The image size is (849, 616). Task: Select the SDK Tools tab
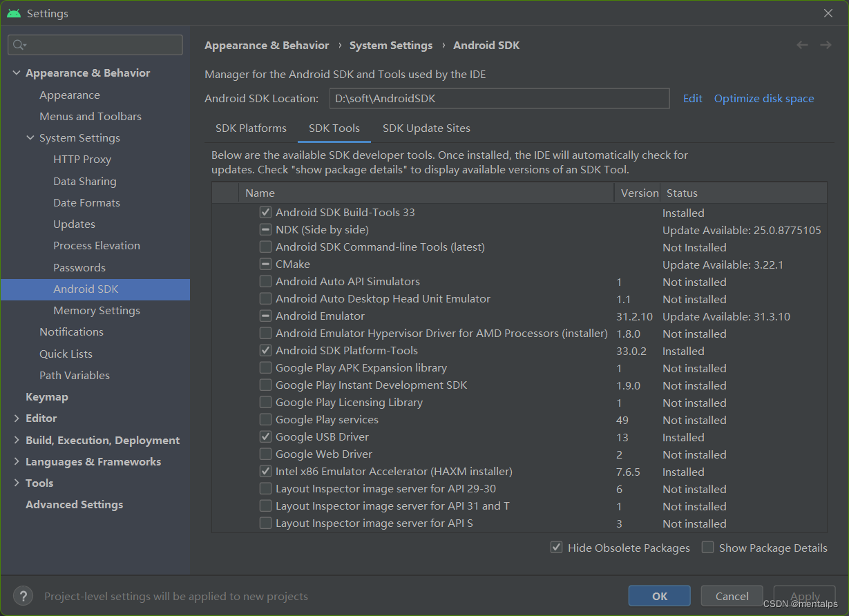coord(334,128)
